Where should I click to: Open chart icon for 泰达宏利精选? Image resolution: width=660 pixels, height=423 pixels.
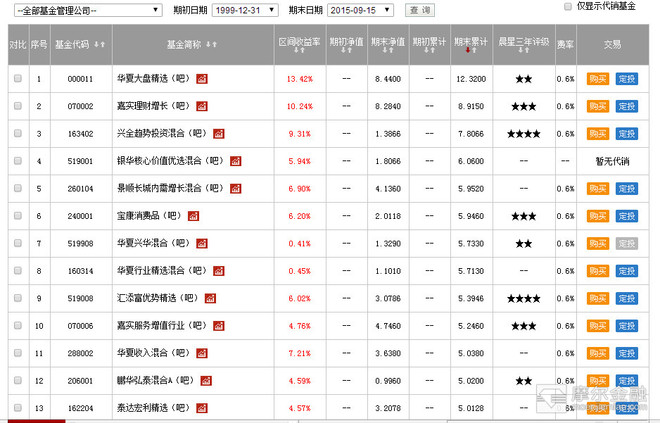click(202, 408)
